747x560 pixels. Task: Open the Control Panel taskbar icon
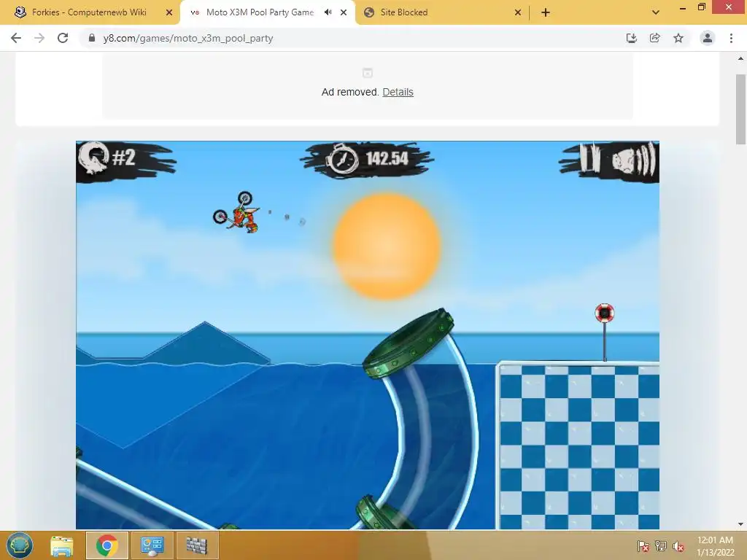[152, 545]
